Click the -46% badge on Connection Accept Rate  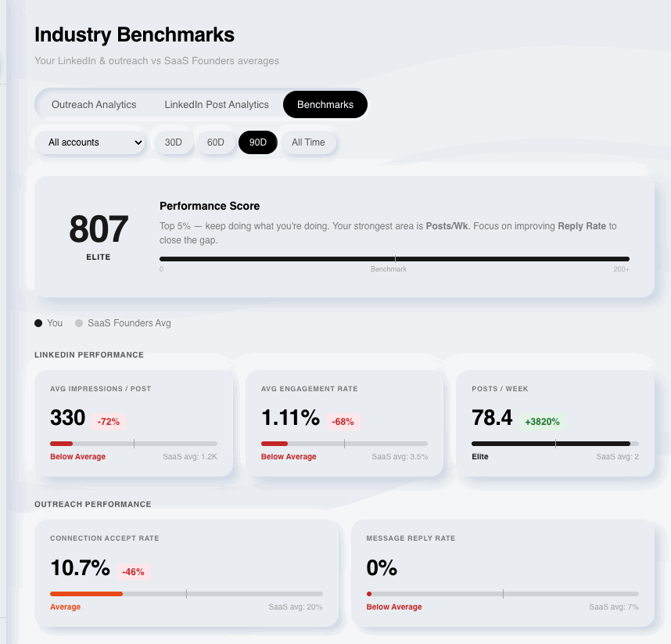134,571
